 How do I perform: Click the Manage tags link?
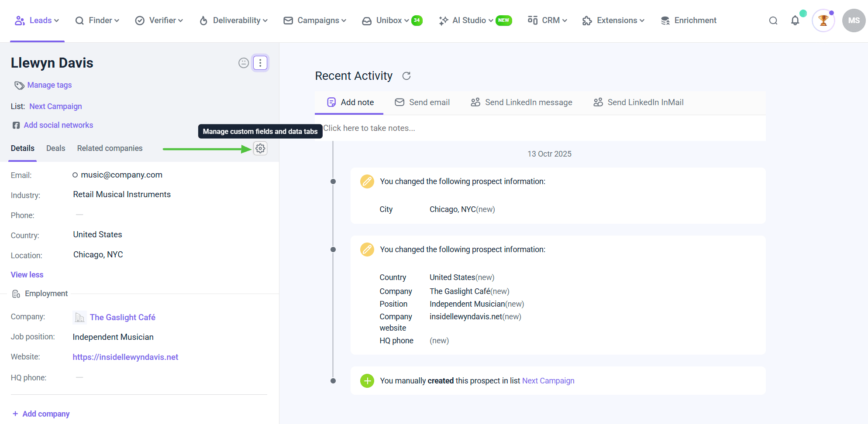click(x=49, y=85)
